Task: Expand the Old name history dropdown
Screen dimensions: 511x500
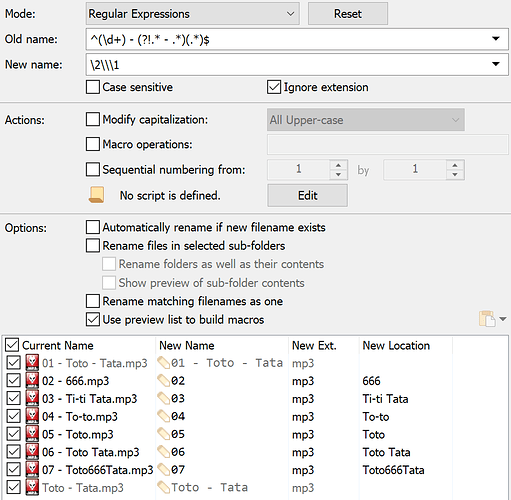Action: pyautogui.click(x=496, y=39)
